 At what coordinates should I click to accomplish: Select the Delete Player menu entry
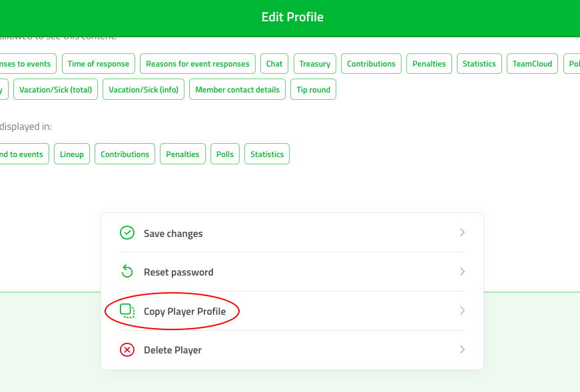tap(292, 350)
